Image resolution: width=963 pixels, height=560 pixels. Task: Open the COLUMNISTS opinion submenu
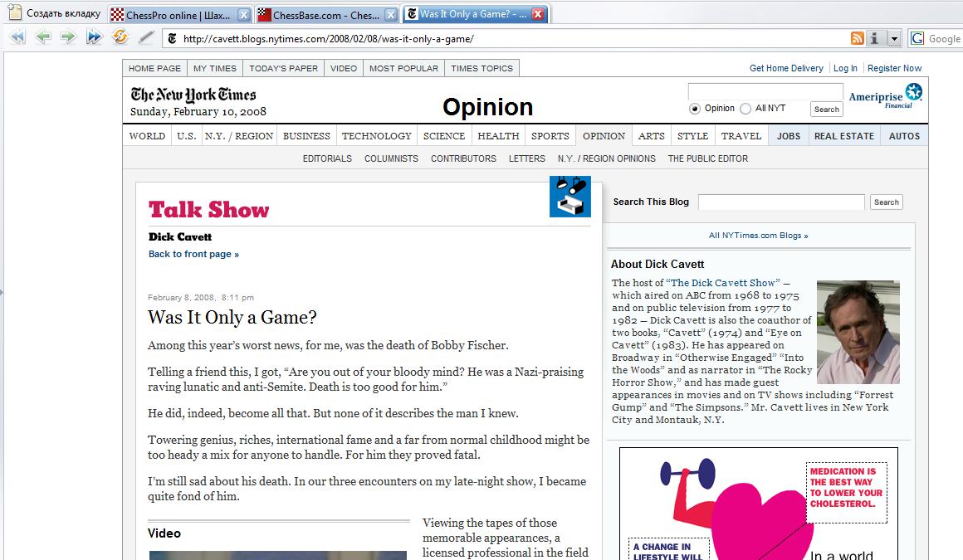point(391,158)
